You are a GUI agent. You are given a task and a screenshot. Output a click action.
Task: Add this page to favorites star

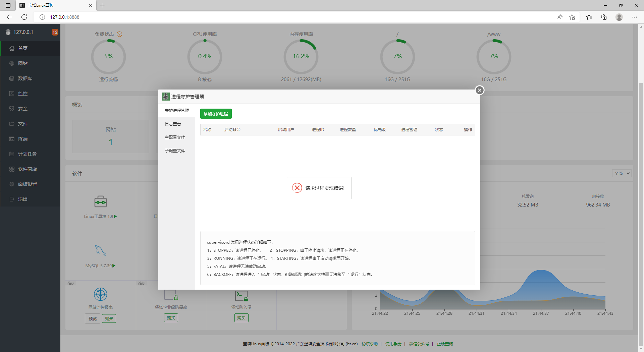point(572,17)
